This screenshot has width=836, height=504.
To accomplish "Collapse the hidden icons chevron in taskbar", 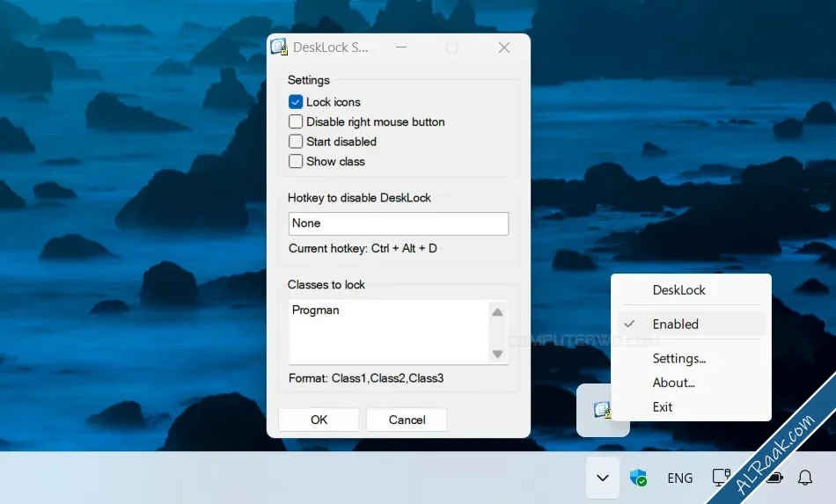I will (603, 478).
